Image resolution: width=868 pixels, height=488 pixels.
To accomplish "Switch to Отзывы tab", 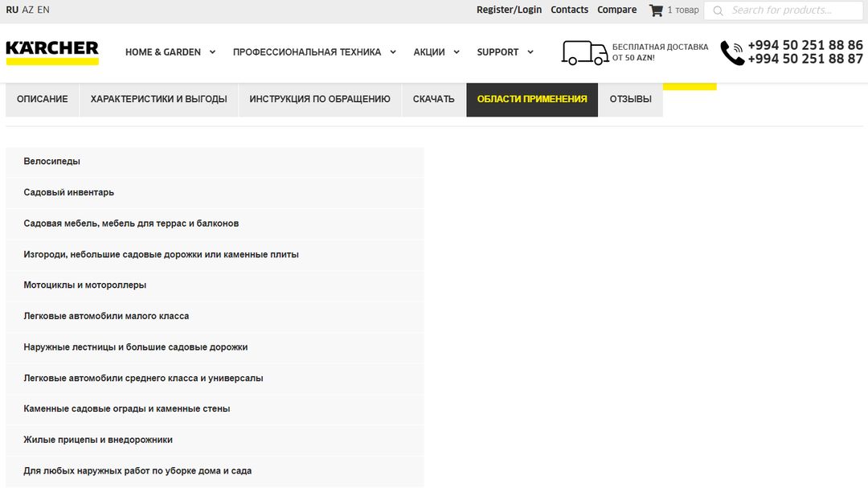I will (x=631, y=99).
